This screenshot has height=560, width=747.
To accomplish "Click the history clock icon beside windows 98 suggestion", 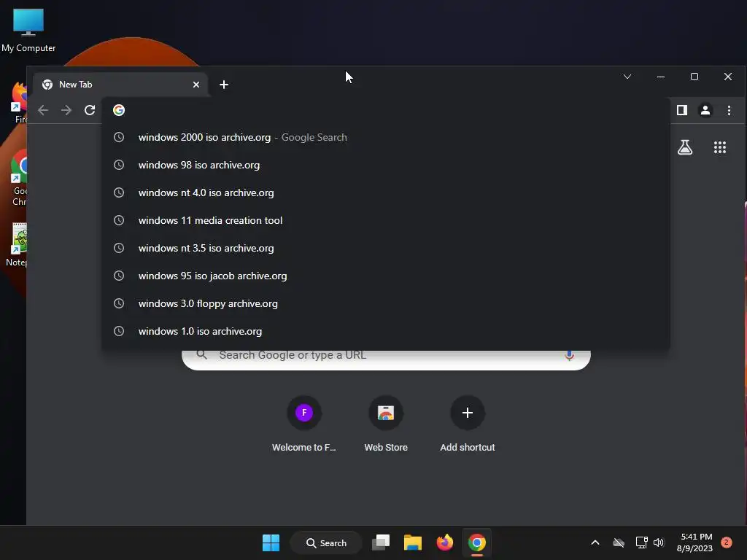I will (119, 166).
